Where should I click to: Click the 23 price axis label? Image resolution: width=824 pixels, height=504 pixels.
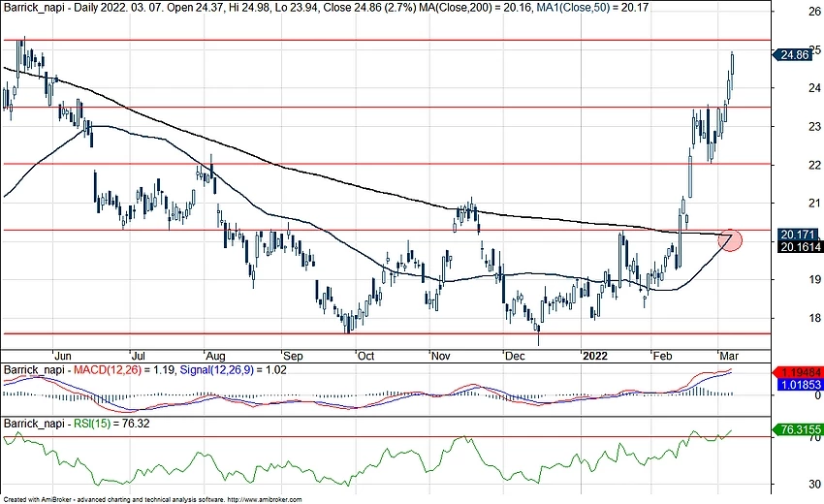(814, 126)
